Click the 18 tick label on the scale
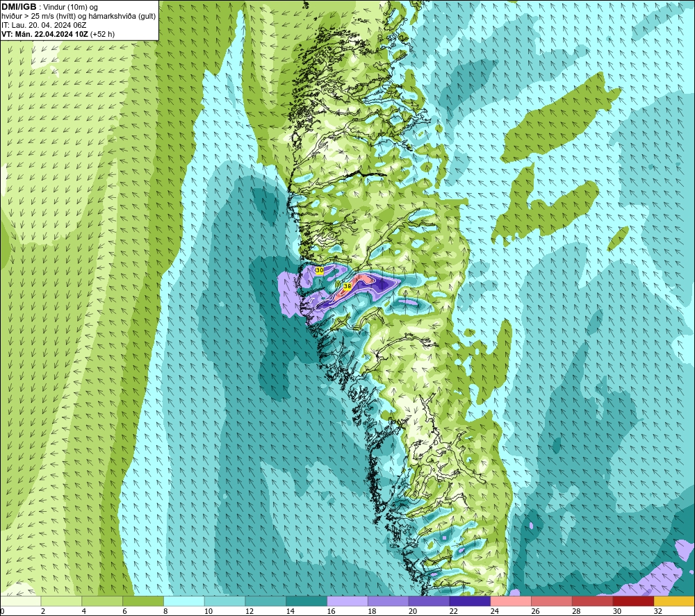This screenshot has height=616, width=695. [372, 612]
